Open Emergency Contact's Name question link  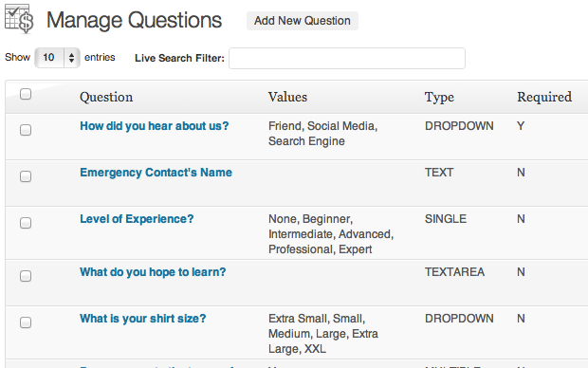(156, 173)
